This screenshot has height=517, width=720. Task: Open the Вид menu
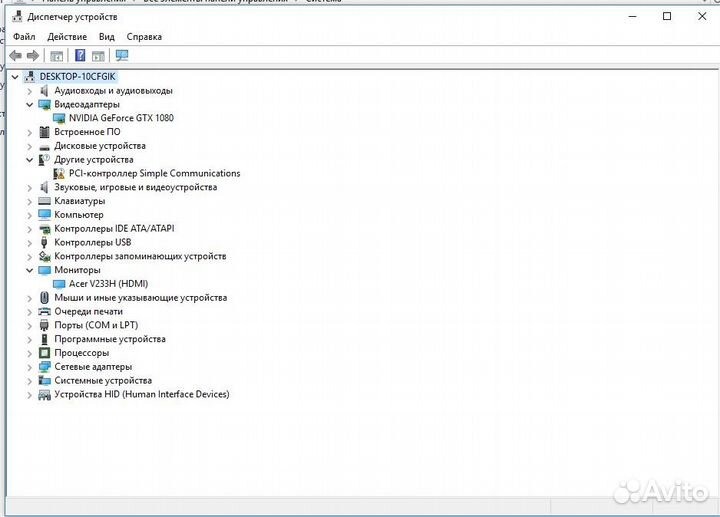[107, 37]
